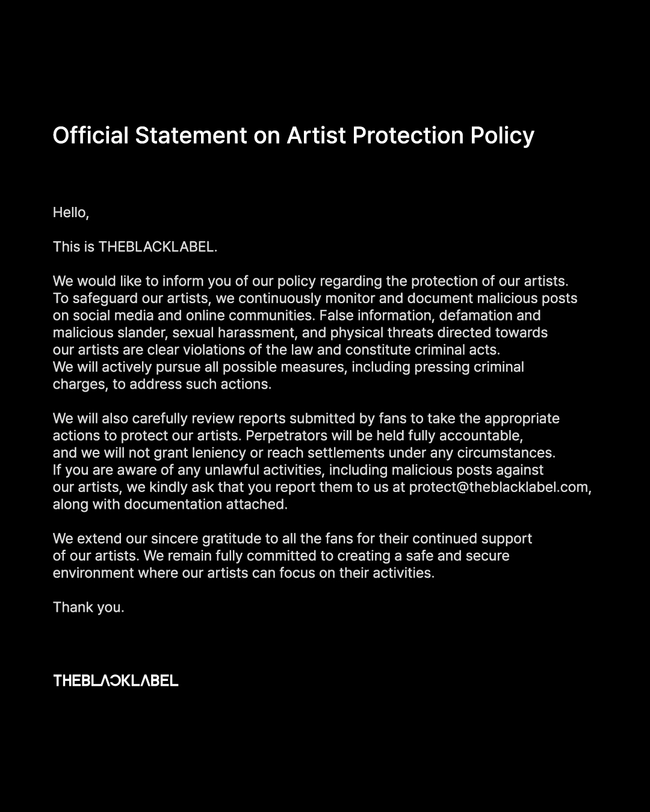Click the "Thank you." closing line
This screenshot has width=650, height=812.
click(88, 607)
